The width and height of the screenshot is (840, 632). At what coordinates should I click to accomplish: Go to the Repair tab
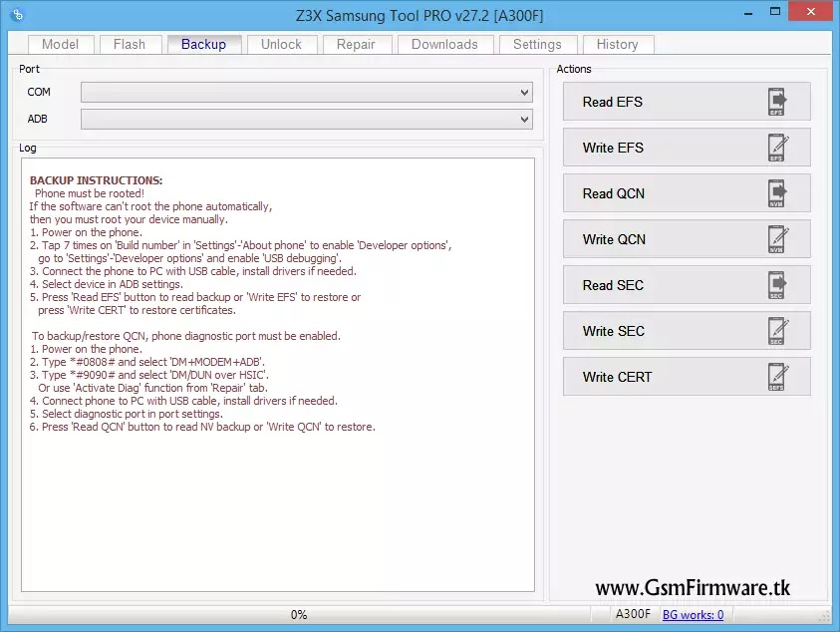[x=357, y=45]
